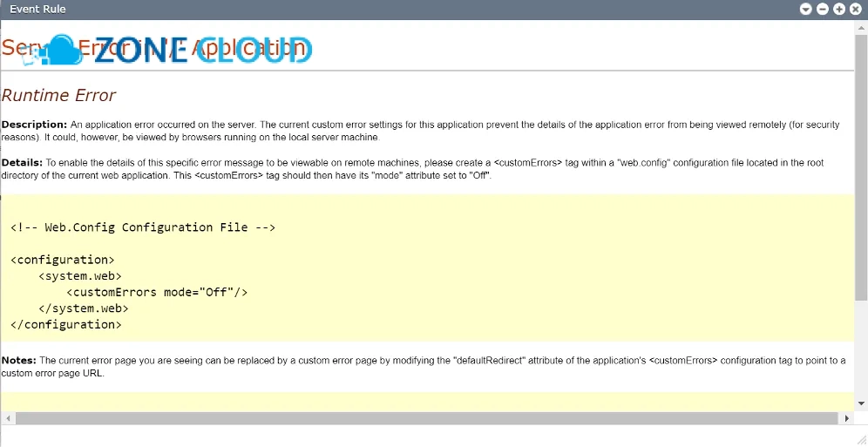Click the horizontal scrollbar right arrow
The width and height of the screenshot is (868, 447).
point(847,419)
